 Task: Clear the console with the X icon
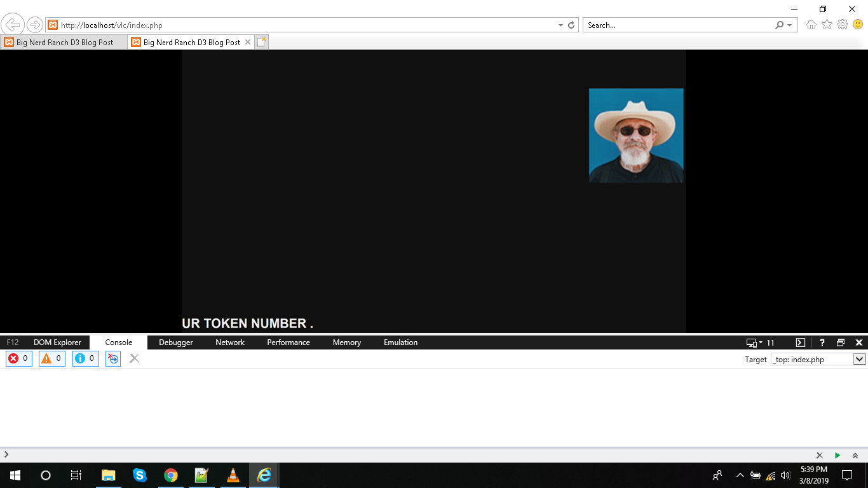134,358
